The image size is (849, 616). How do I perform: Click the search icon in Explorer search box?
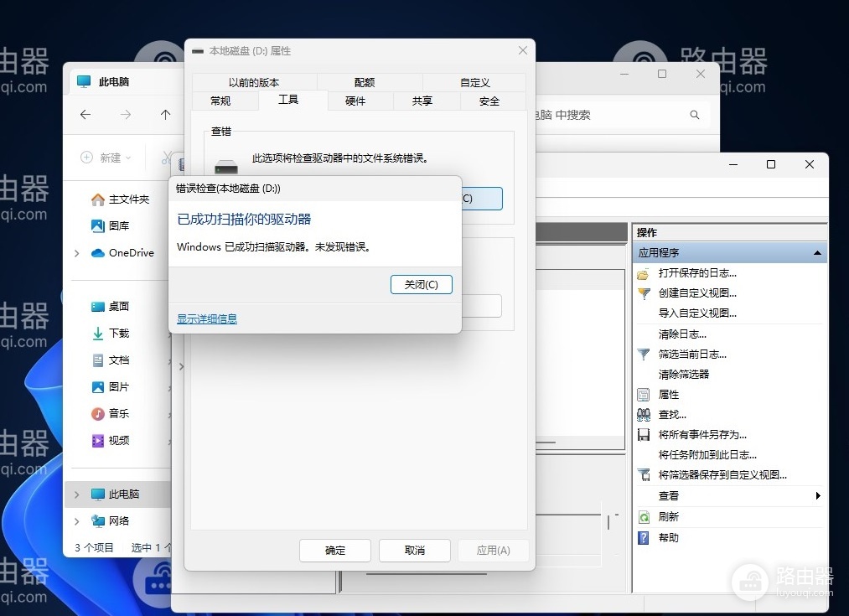tap(695, 115)
